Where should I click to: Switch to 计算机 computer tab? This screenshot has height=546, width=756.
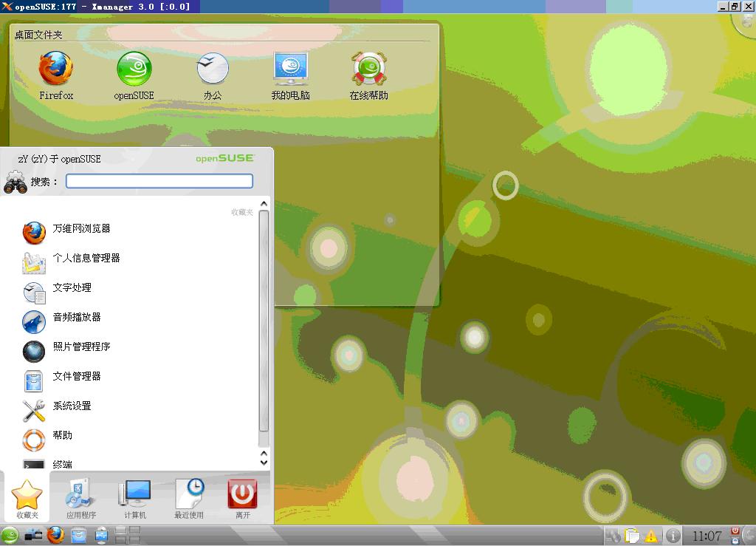tap(135, 498)
